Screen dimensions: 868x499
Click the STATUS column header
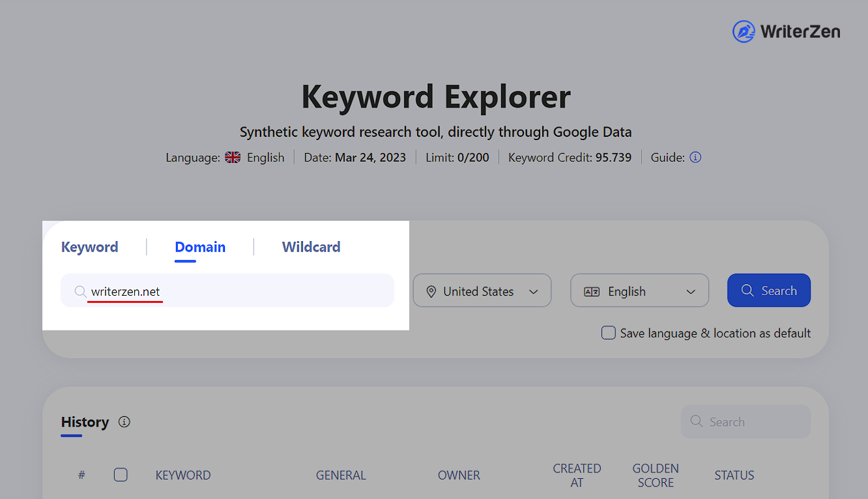click(734, 476)
